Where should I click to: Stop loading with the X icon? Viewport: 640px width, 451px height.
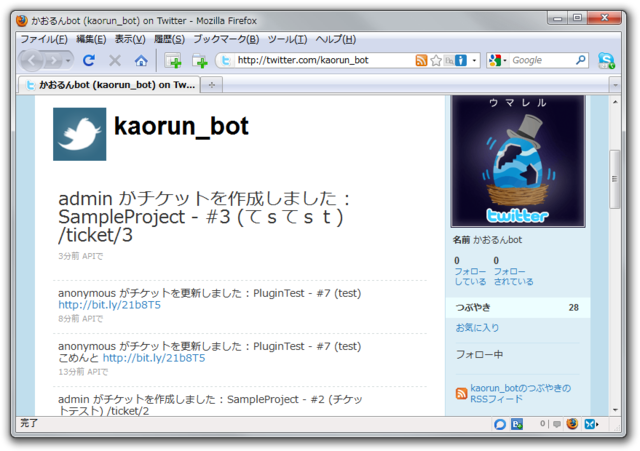click(115, 61)
